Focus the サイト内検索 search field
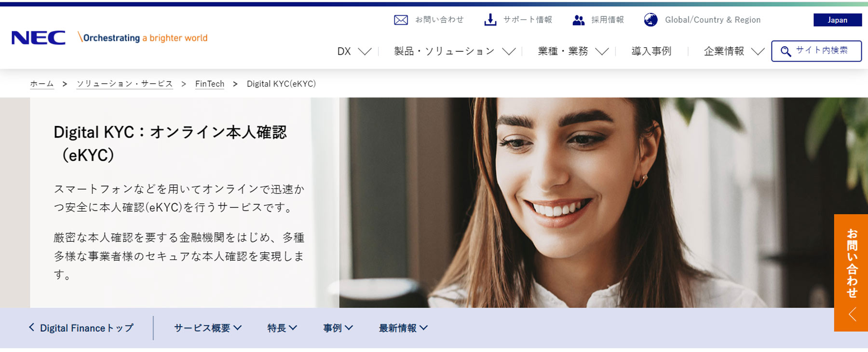The height and width of the screenshot is (352, 868). (x=816, y=51)
